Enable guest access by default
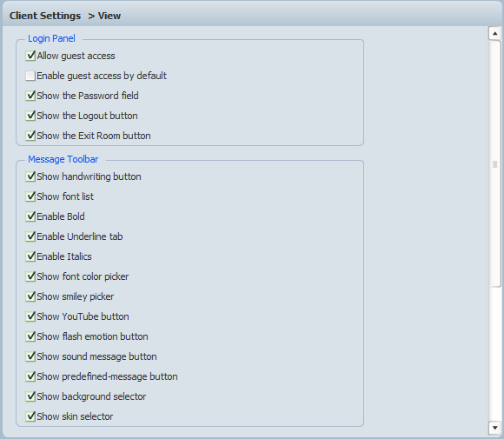Screen dimensions: 504x439 click(x=30, y=76)
